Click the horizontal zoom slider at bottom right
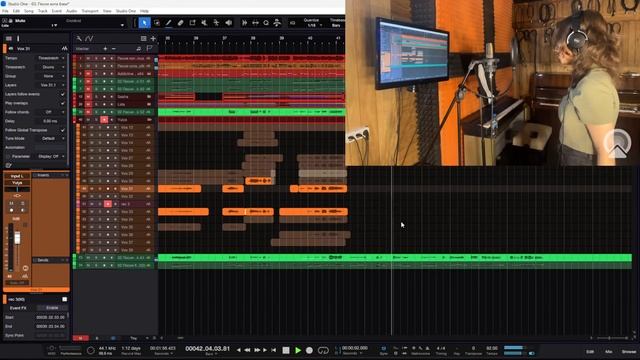This screenshot has width=640, height=360. coord(610,338)
